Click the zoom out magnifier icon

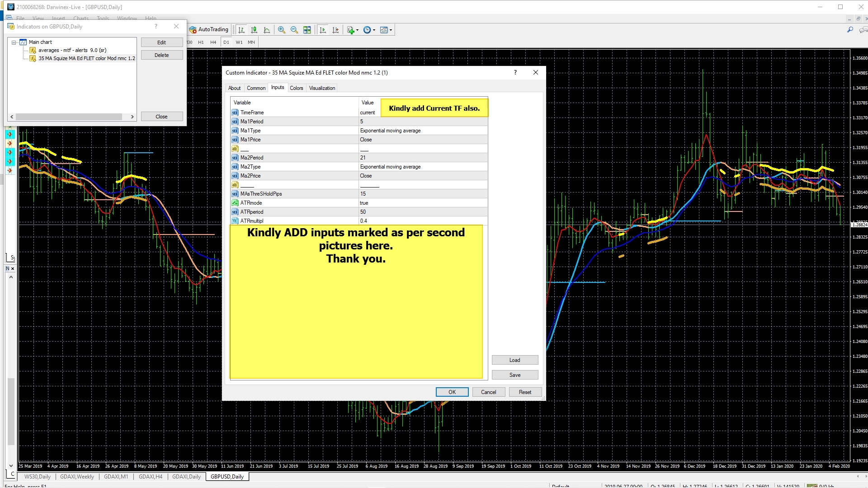pos(294,30)
